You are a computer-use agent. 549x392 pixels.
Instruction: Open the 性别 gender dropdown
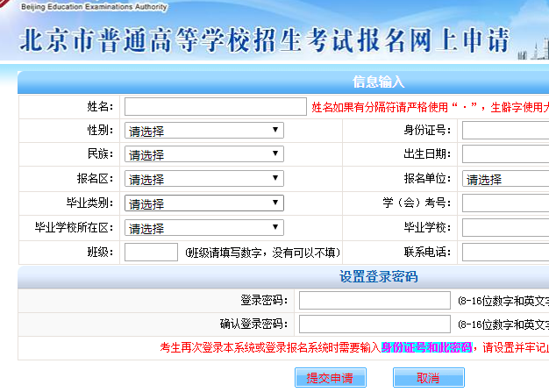(203, 130)
